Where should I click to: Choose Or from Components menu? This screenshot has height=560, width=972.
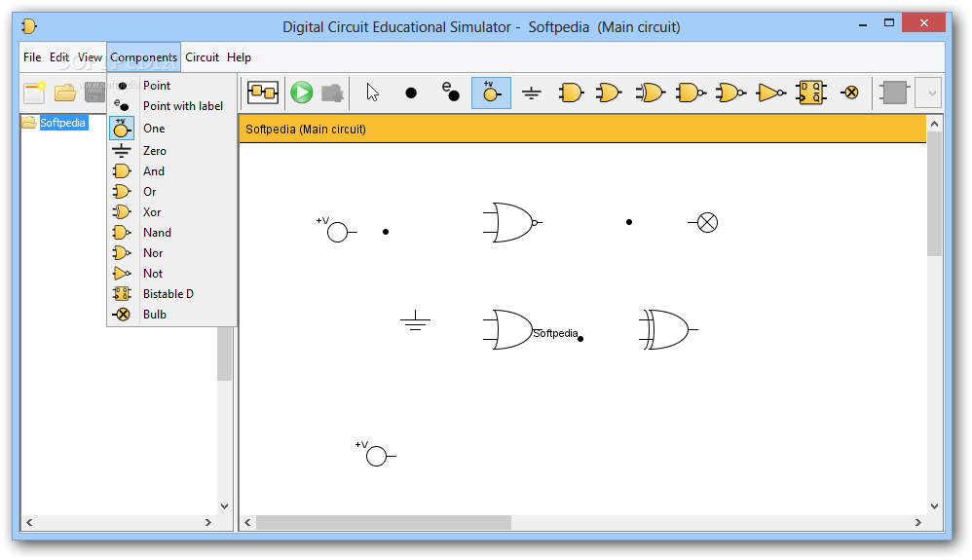pyautogui.click(x=172, y=192)
